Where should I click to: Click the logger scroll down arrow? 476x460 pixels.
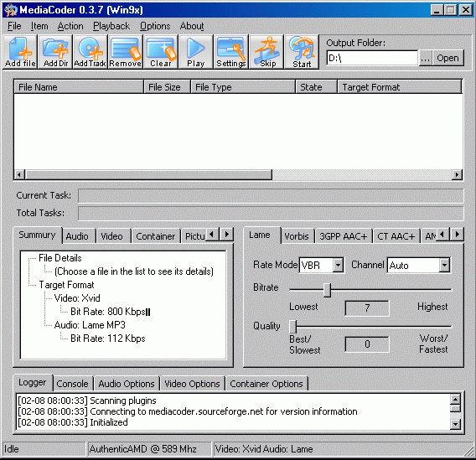pyautogui.click(x=455, y=424)
